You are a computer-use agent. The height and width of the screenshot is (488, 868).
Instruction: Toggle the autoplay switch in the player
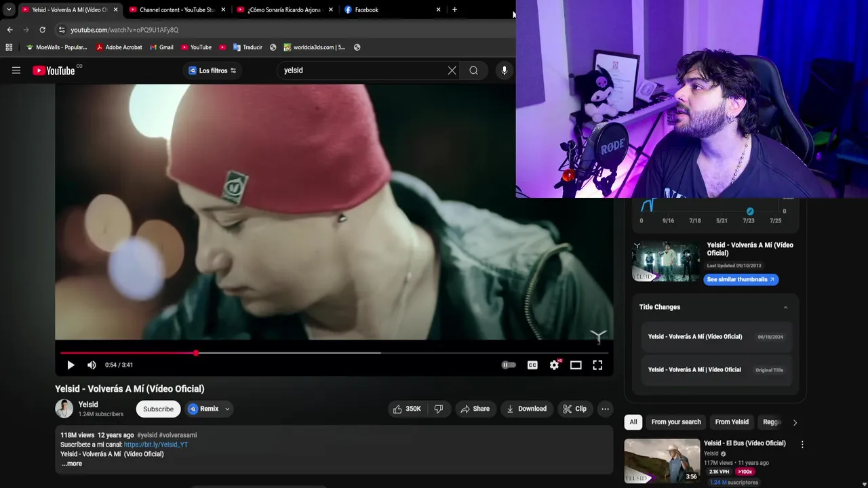tap(509, 365)
